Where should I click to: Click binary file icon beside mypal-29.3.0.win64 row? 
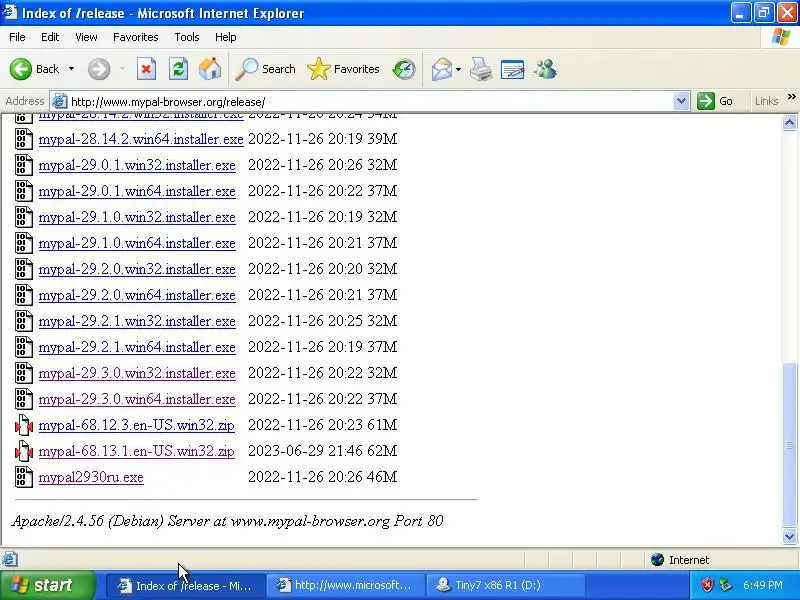(23, 399)
